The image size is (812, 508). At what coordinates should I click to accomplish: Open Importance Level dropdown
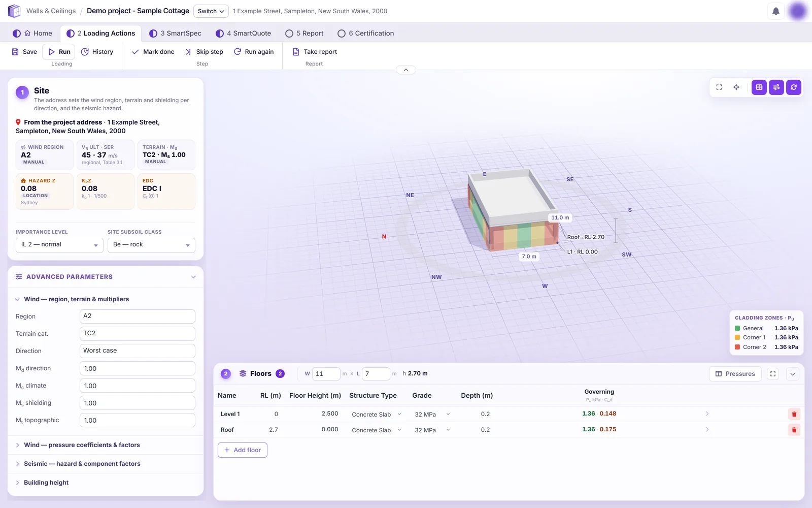[59, 245]
